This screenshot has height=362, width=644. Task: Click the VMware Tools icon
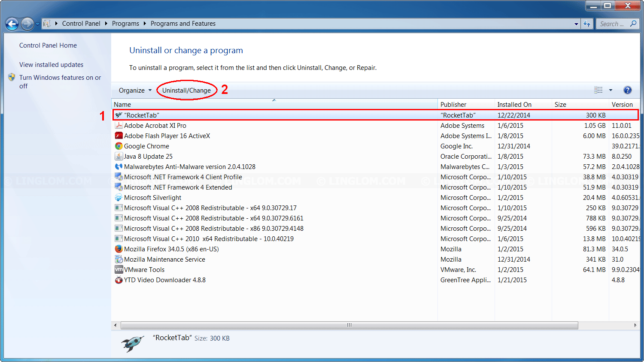point(119,269)
